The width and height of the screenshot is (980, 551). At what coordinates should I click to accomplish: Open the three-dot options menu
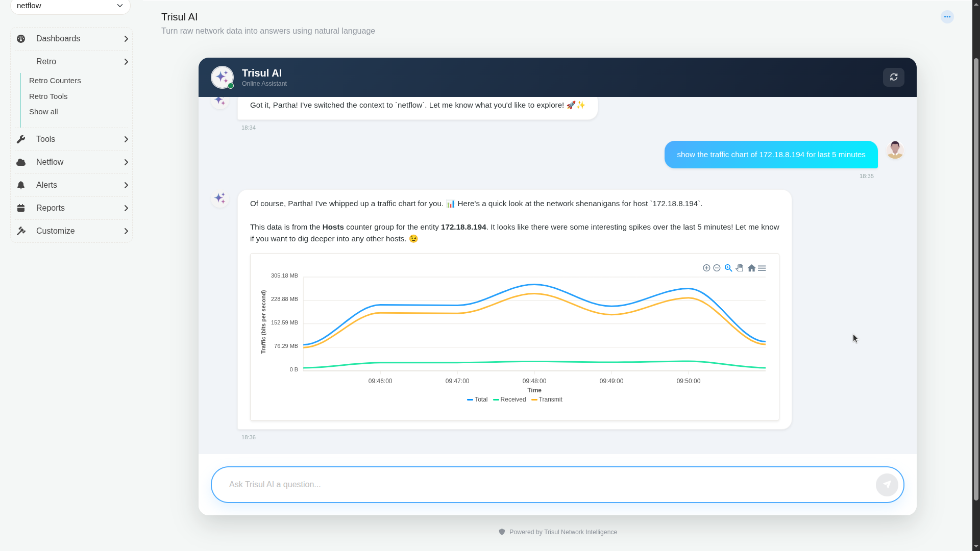[x=947, y=17]
